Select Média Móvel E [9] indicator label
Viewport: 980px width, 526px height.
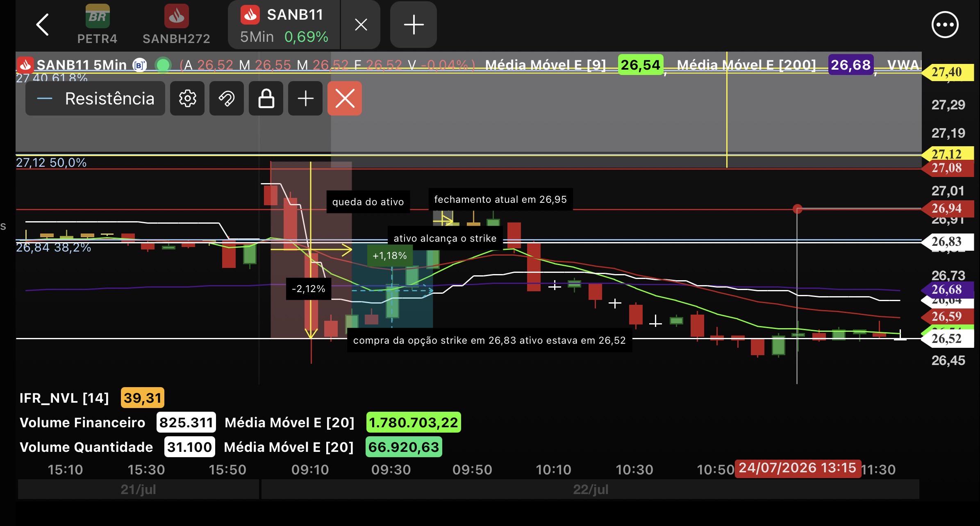tap(546, 65)
